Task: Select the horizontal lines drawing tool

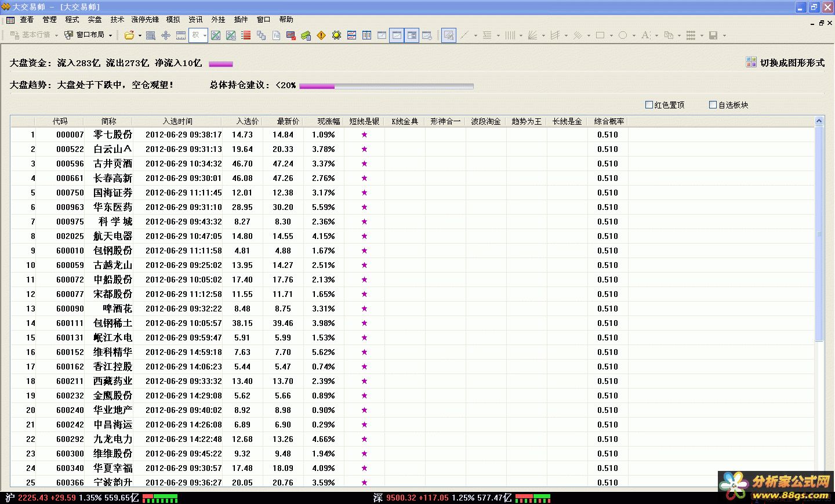Action: coord(487,35)
